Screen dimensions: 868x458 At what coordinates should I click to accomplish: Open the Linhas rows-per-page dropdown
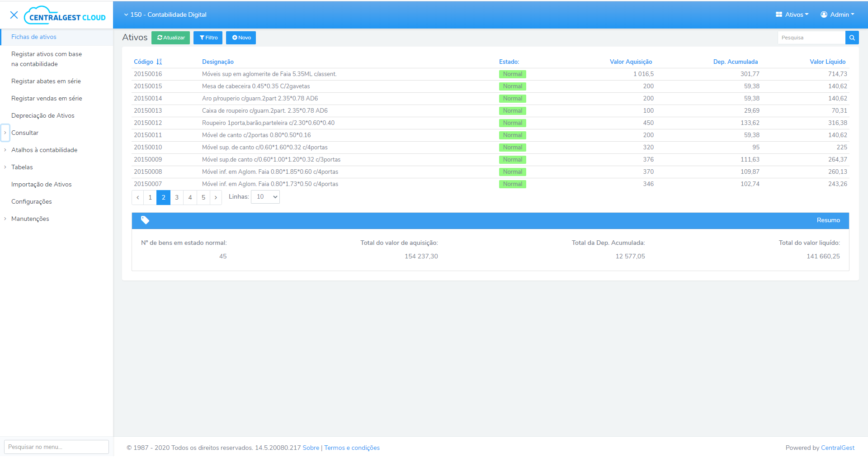(x=265, y=196)
